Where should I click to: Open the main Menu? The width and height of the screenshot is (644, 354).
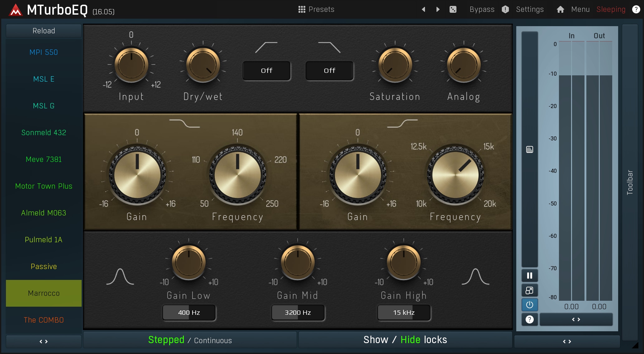tap(580, 9)
